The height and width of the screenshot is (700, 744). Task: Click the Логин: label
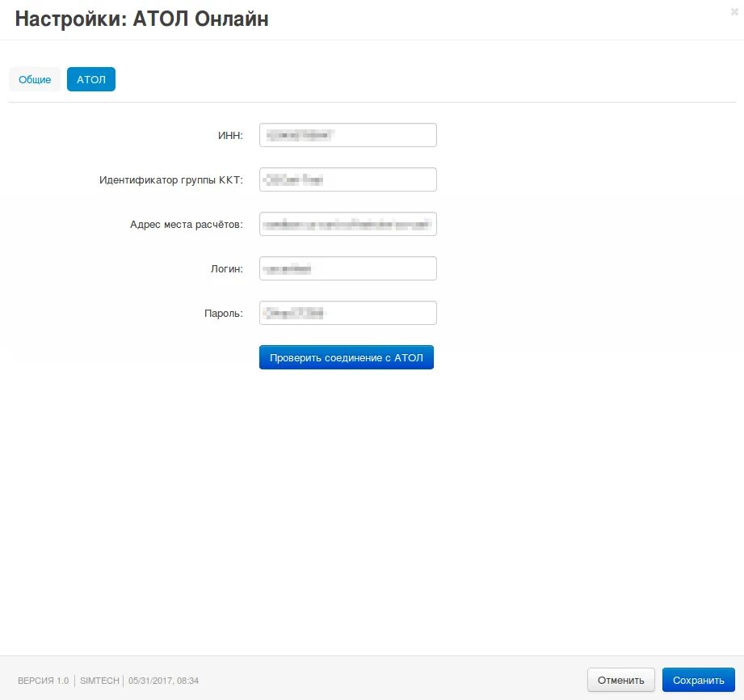[227, 269]
